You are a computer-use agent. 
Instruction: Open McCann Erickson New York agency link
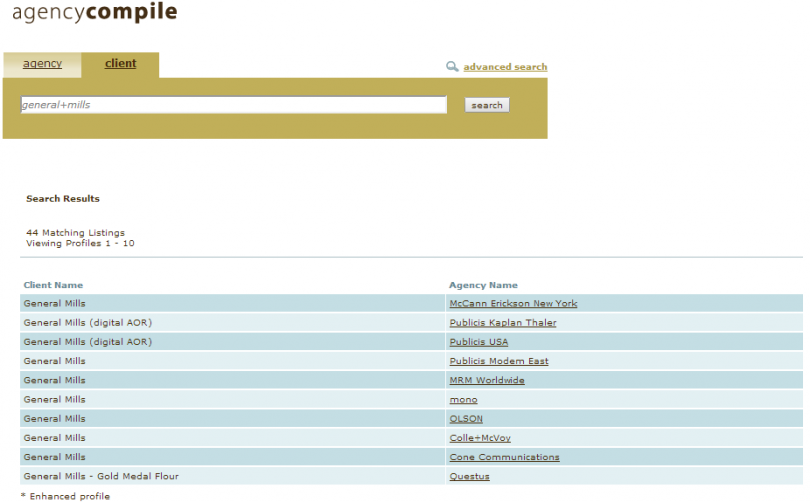coord(513,304)
